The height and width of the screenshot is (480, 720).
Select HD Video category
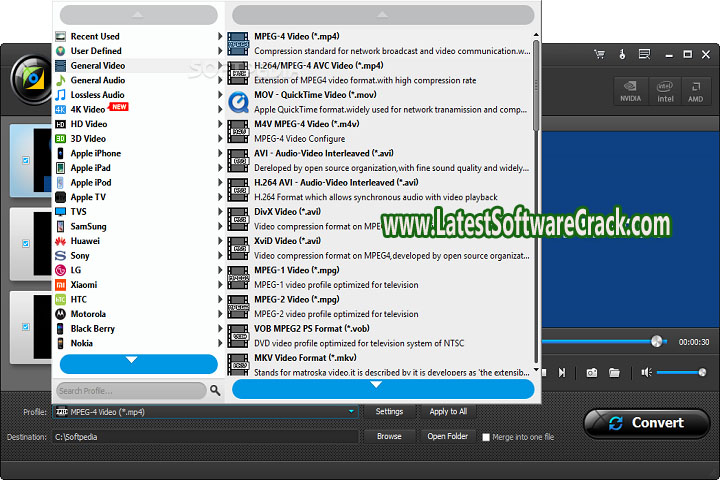point(138,124)
